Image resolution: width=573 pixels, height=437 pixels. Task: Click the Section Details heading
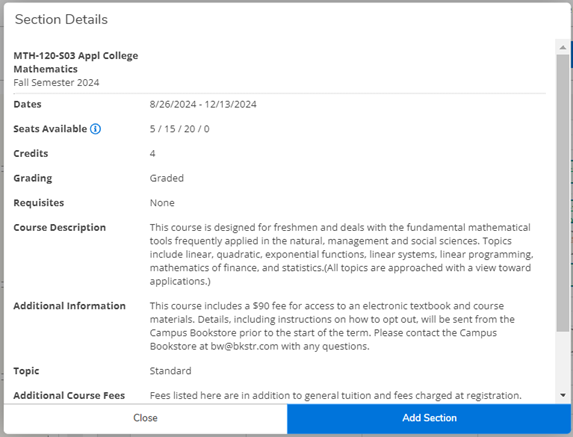(x=61, y=19)
